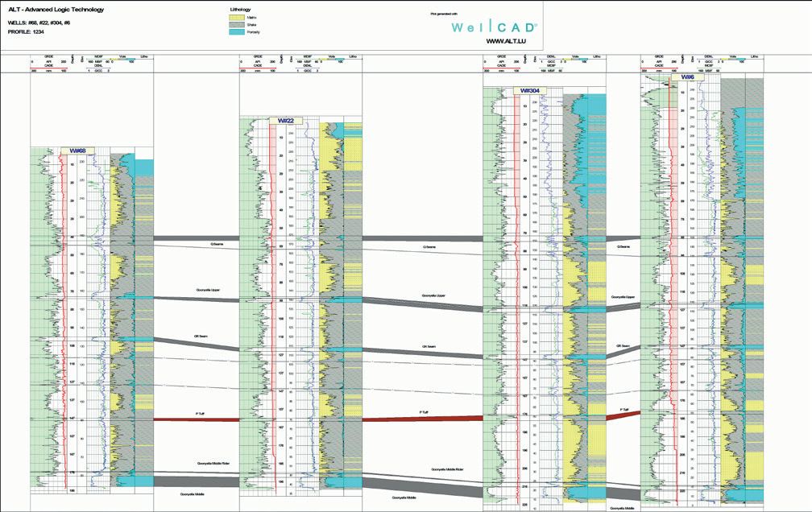Click the Elev column header above W#6
The image size is (812, 512).
point(693,58)
